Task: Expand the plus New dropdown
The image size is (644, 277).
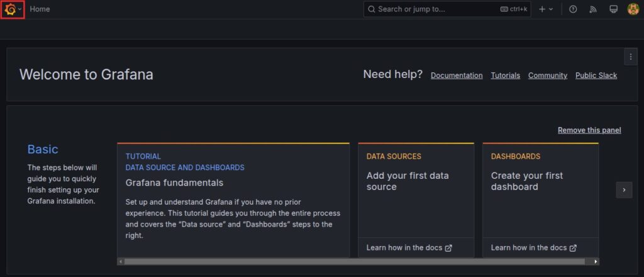Action: point(546,9)
